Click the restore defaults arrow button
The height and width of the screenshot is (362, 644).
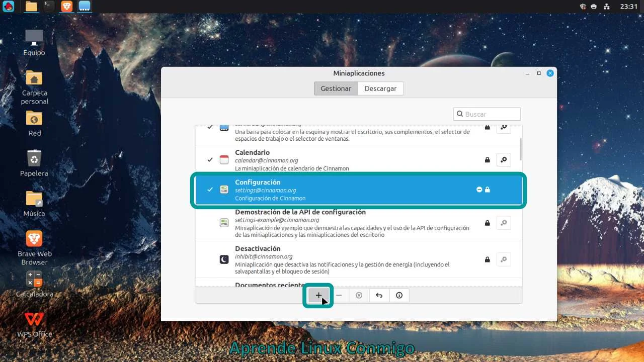pos(379,295)
